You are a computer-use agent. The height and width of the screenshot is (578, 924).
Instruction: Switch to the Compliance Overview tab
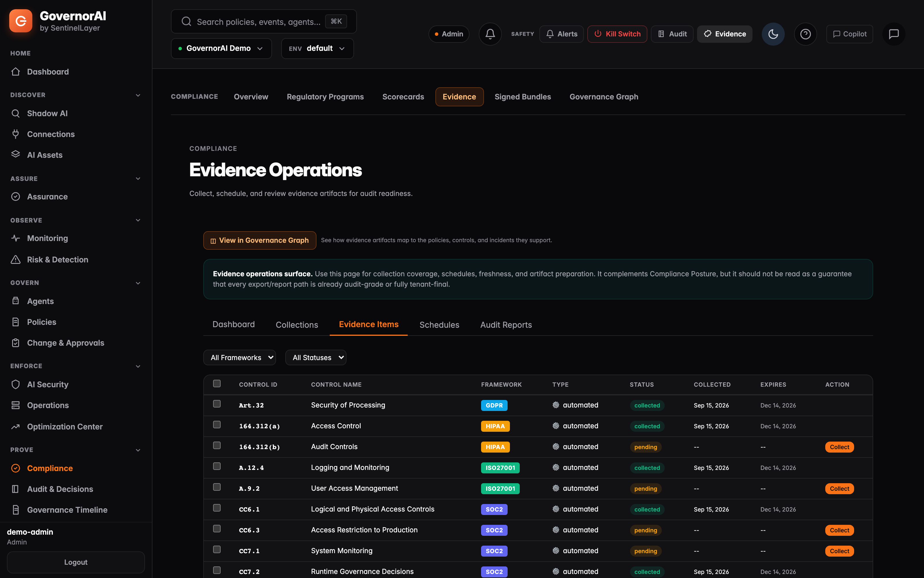[251, 97]
